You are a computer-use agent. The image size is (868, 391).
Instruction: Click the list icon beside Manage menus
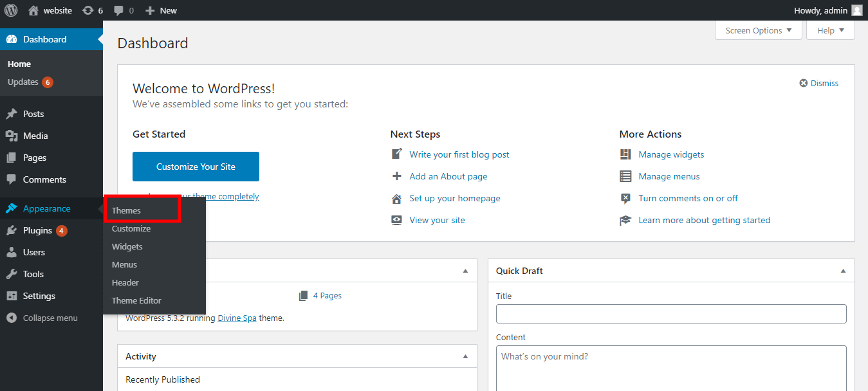point(625,176)
